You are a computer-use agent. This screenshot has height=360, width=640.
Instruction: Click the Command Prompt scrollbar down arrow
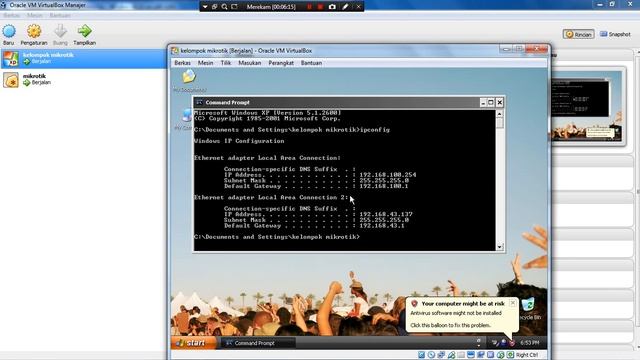point(500,247)
